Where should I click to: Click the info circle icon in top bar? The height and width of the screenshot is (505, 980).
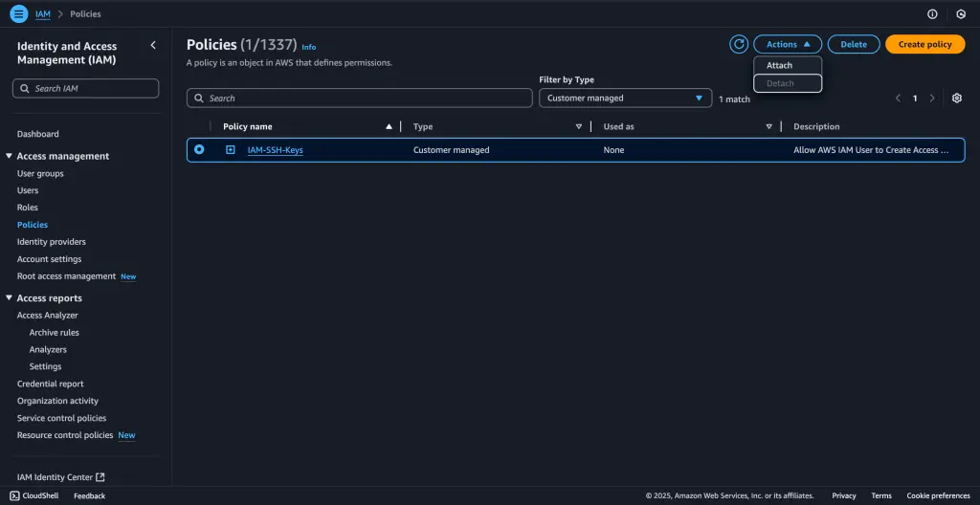(x=932, y=13)
